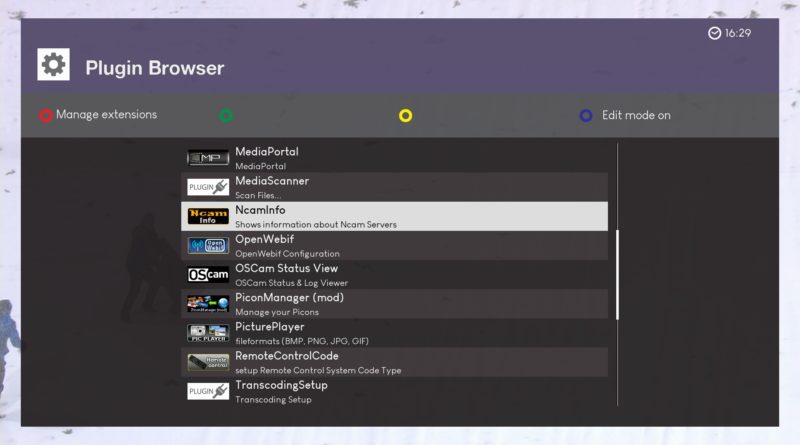This screenshot has height=445, width=800.
Task: Click the RemoteControlCode remote icon
Action: [208, 362]
